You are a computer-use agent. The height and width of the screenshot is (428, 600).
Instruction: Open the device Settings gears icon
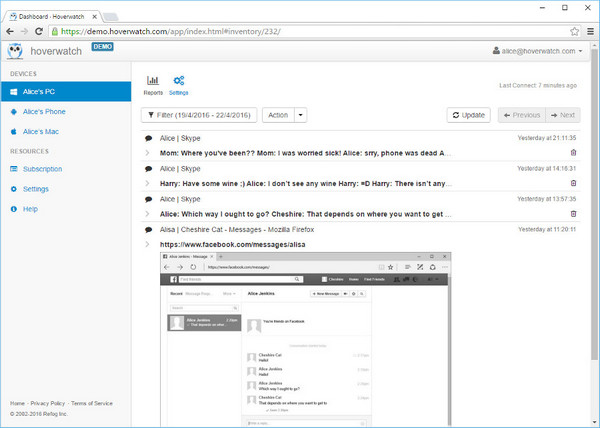point(179,85)
